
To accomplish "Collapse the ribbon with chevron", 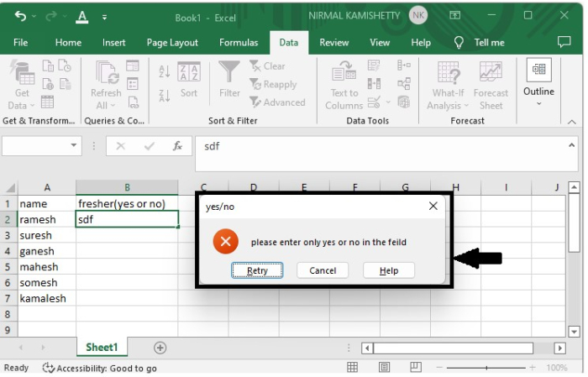I will click(x=572, y=123).
